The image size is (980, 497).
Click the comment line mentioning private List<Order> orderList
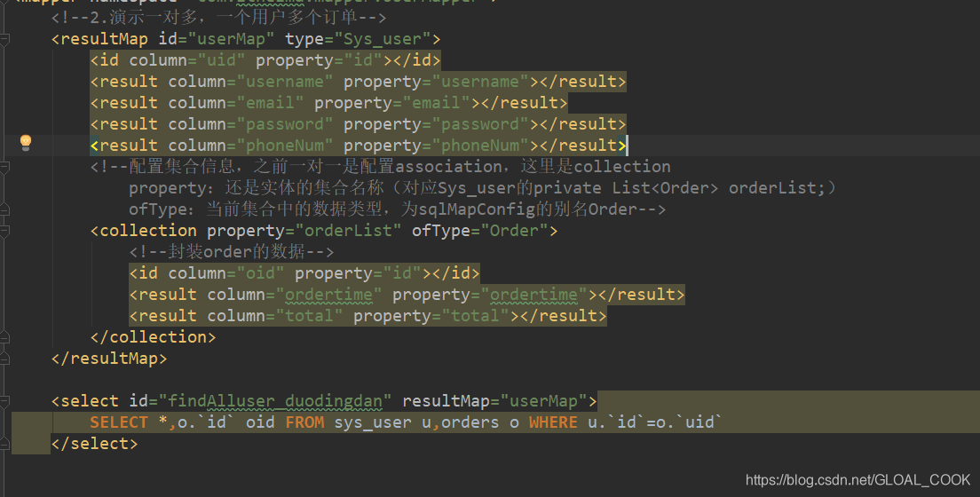click(x=482, y=188)
